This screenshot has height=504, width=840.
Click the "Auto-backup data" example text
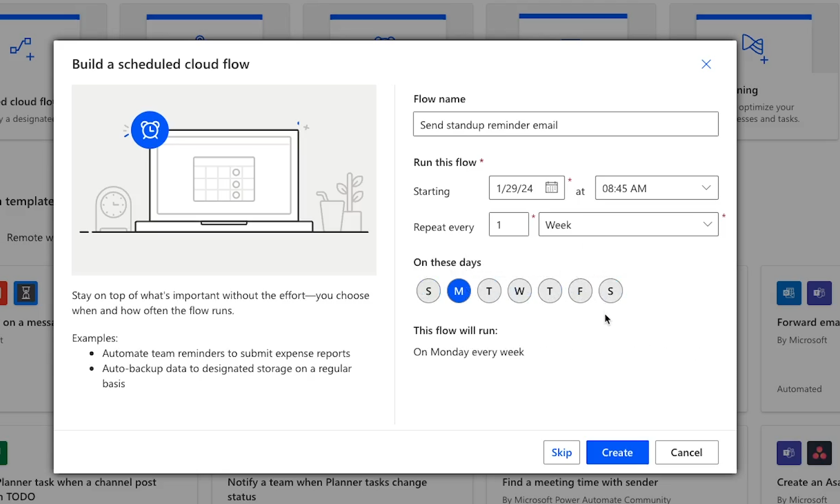[x=227, y=376]
